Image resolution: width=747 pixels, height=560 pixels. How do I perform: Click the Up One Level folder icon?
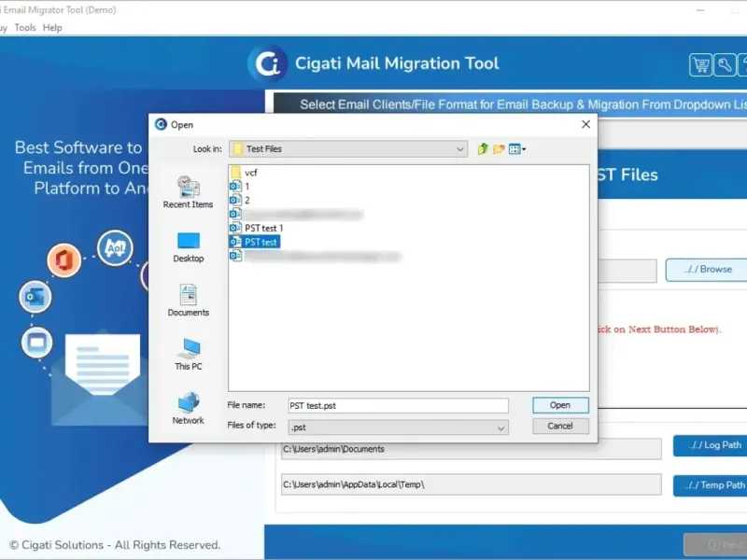pos(483,149)
